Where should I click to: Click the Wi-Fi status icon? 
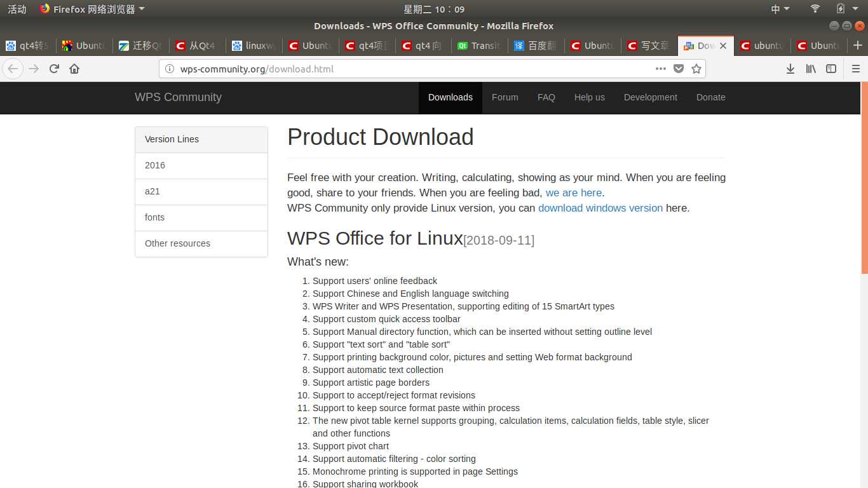(x=815, y=9)
